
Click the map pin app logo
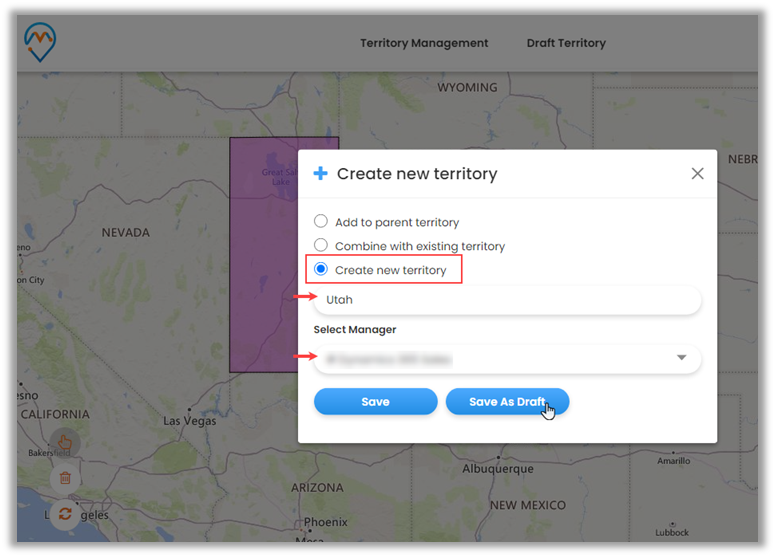(40, 42)
